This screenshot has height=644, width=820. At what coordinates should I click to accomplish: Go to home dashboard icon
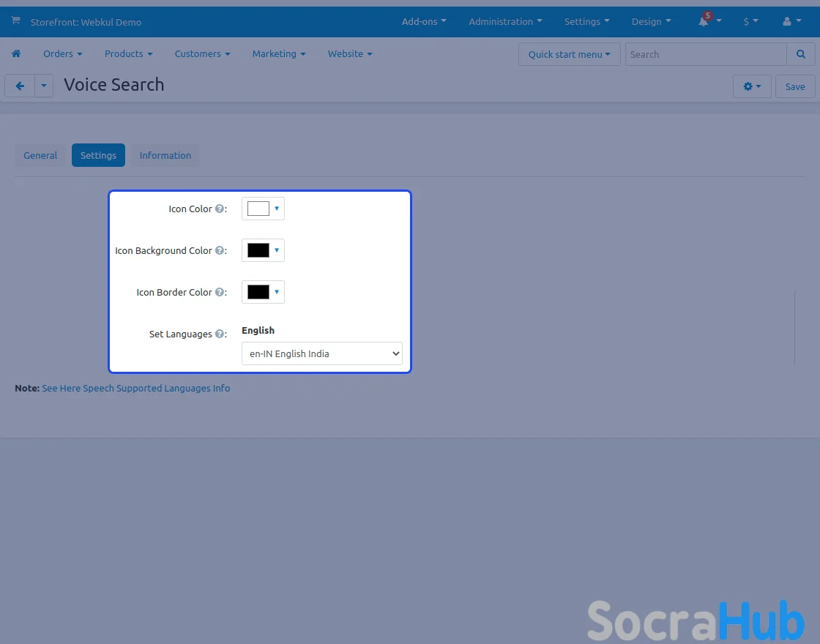point(16,53)
